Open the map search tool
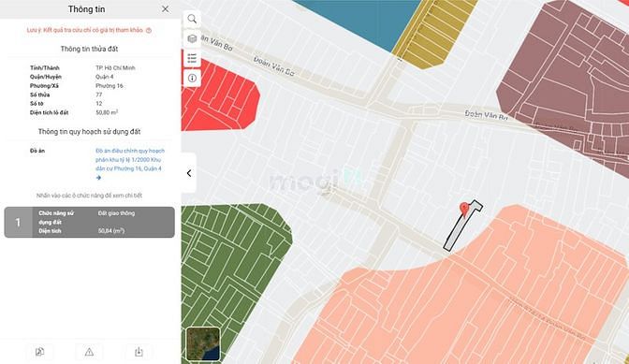629x364 pixels. point(192,19)
